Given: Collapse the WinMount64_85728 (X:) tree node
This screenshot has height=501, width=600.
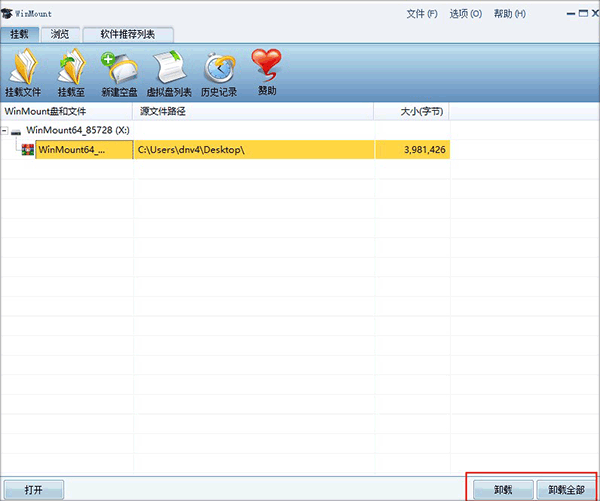Looking at the screenshot, I should click(x=4, y=131).
